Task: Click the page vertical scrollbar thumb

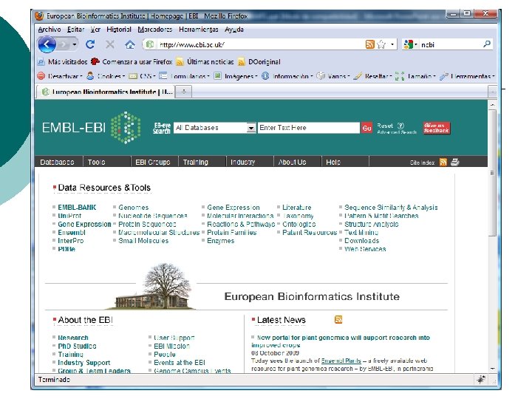Action: point(492,174)
